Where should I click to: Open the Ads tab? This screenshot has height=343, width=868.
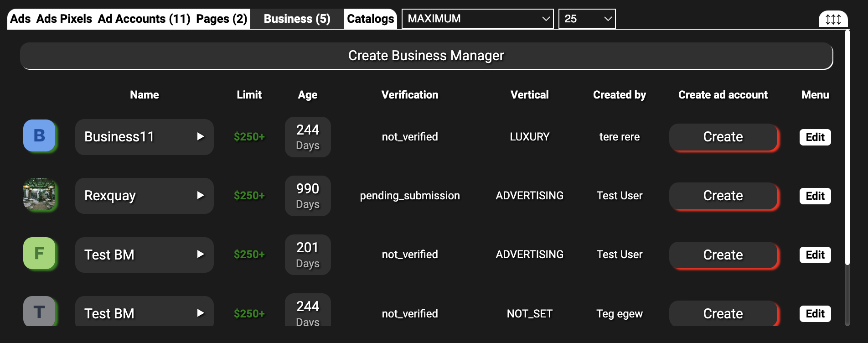tap(20, 19)
